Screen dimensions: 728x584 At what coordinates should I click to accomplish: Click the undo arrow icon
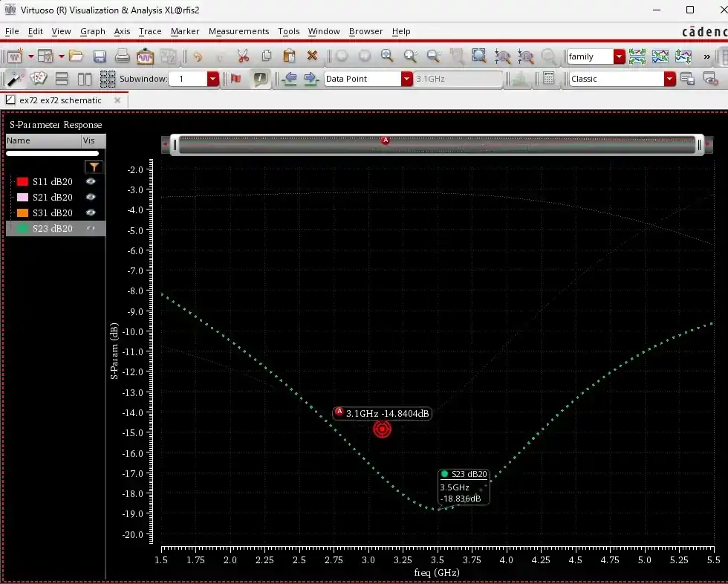(198, 56)
